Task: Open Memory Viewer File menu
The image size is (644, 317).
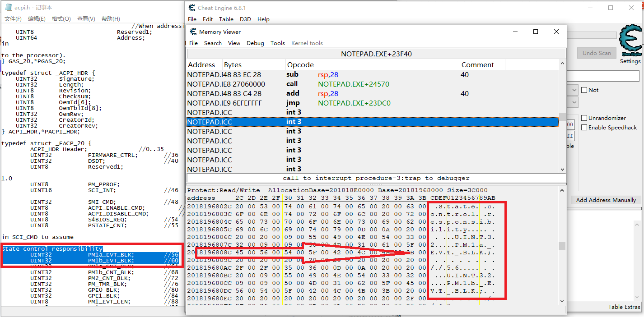Action: [x=193, y=43]
